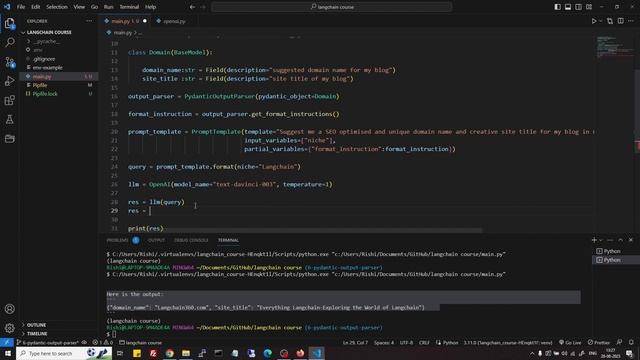Open errors and warnings status indicator
This screenshot has height=360, width=640.
pyautogui.click(x=102, y=342)
